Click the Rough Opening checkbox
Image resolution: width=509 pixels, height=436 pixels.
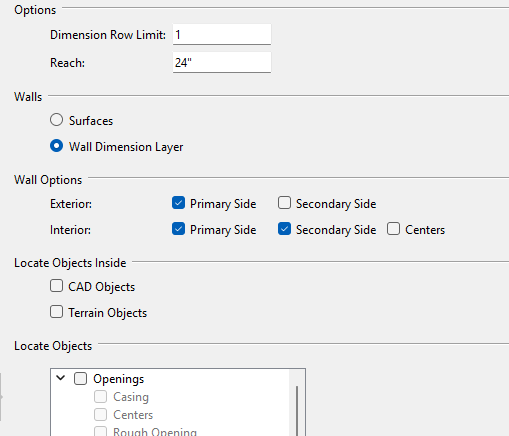(100, 431)
